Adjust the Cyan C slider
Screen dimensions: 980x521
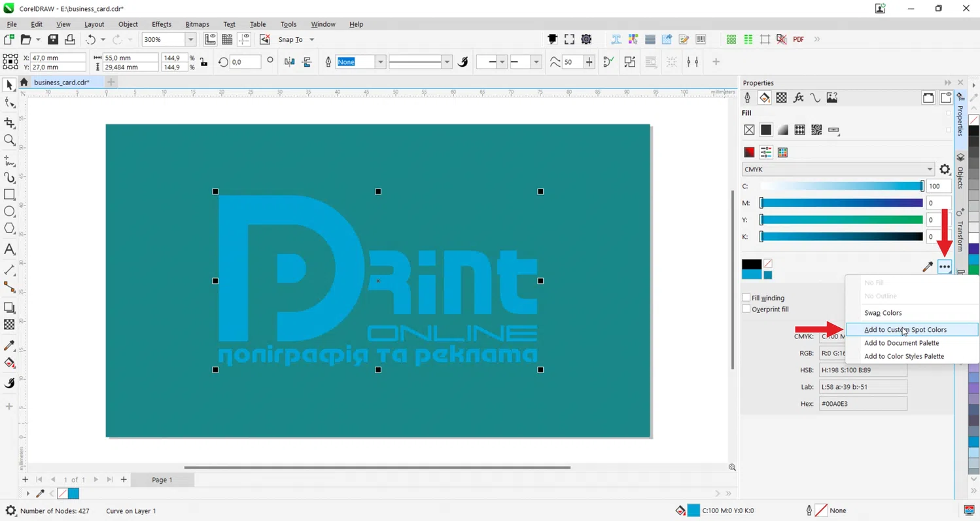[841, 186]
